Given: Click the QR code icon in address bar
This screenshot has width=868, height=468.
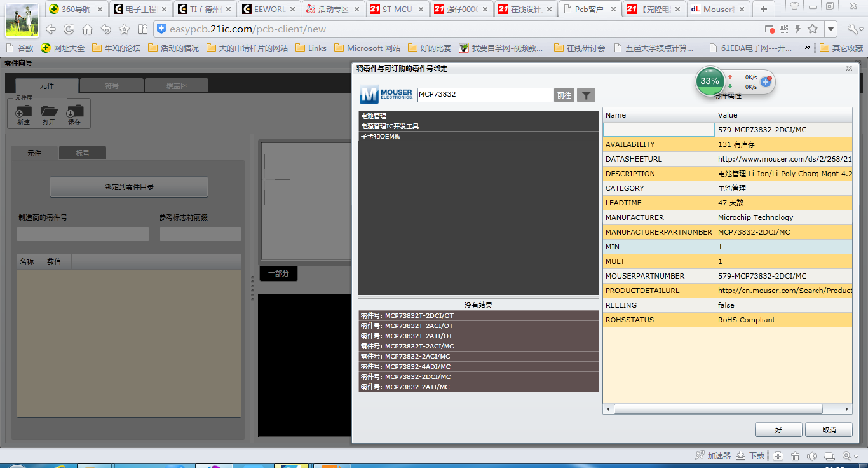Looking at the screenshot, I should click(784, 29).
